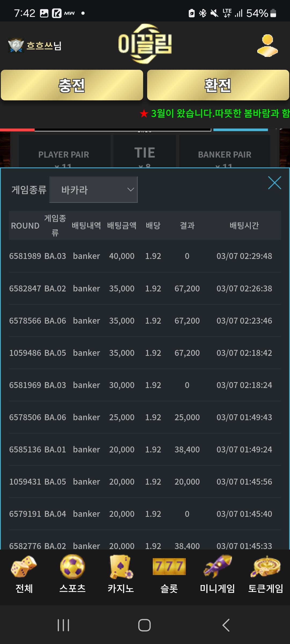This screenshot has width=290, height=644.
Task: Tap the Android home button
Action: coord(144,625)
